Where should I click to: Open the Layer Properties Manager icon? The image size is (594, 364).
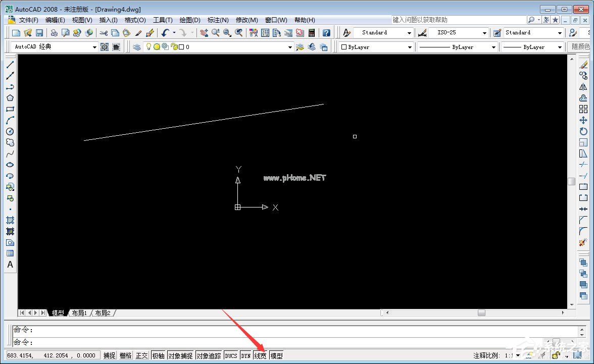[137, 47]
